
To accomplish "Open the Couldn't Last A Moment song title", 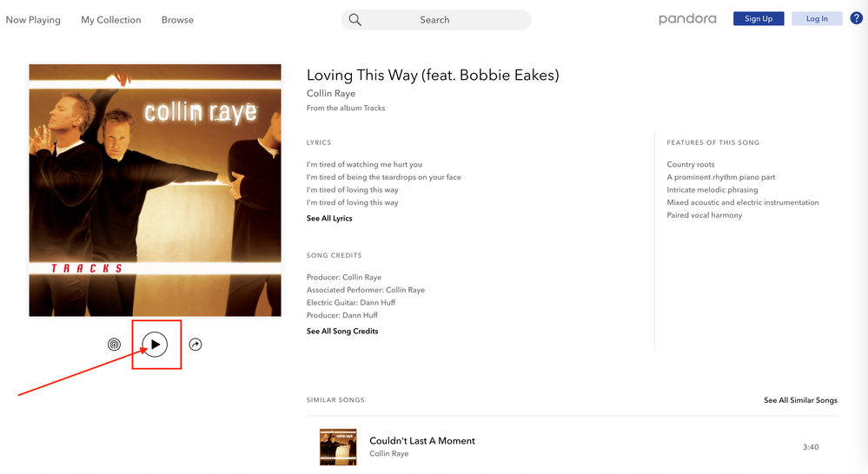I will [x=422, y=441].
